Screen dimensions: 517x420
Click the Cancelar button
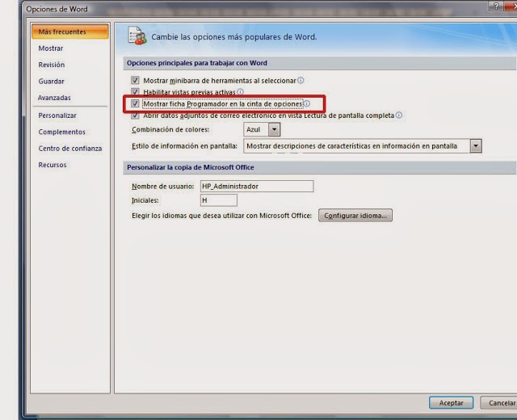(501, 403)
